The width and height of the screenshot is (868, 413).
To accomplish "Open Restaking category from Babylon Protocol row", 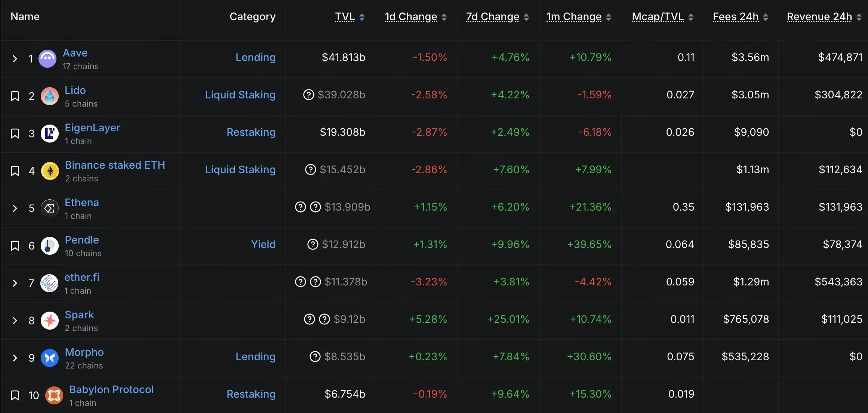I will (251, 394).
